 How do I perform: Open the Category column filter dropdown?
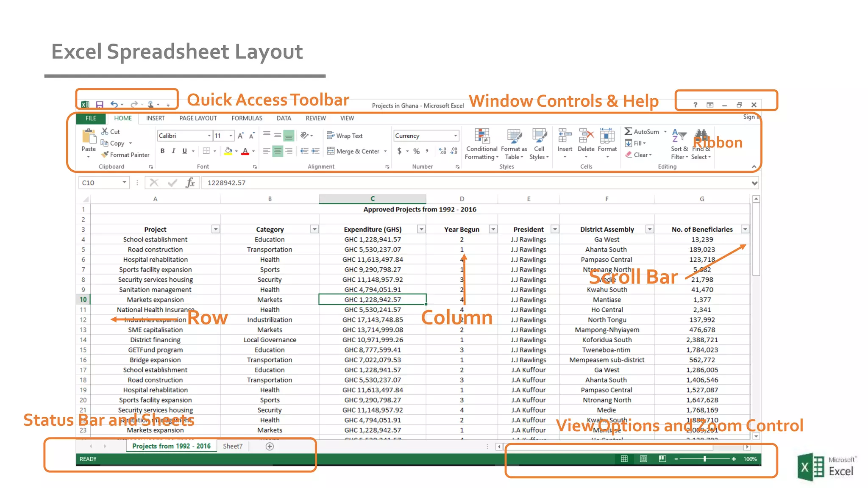pyautogui.click(x=314, y=229)
